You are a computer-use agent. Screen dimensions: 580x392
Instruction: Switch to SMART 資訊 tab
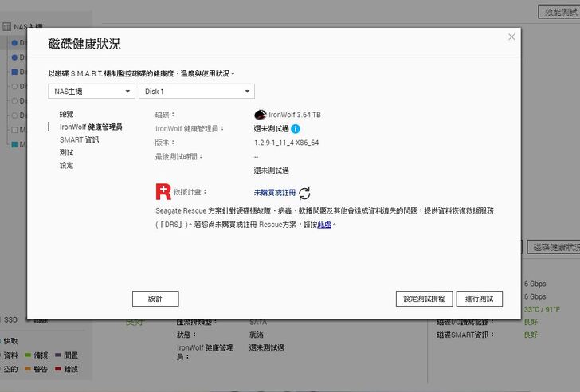tap(79, 140)
